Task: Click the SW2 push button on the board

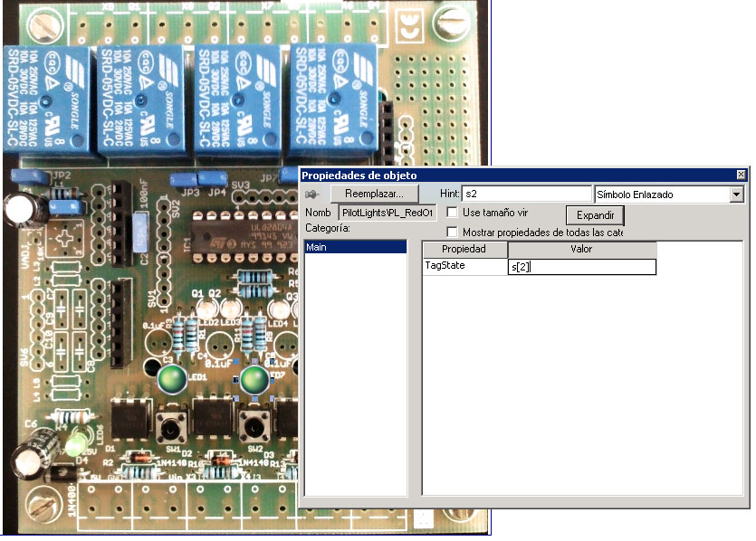Action: [254, 428]
